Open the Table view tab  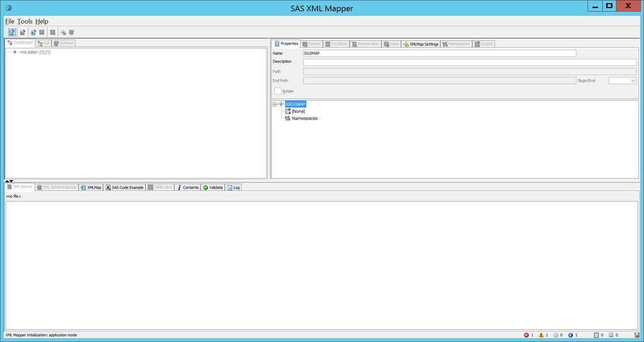pos(160,187)
